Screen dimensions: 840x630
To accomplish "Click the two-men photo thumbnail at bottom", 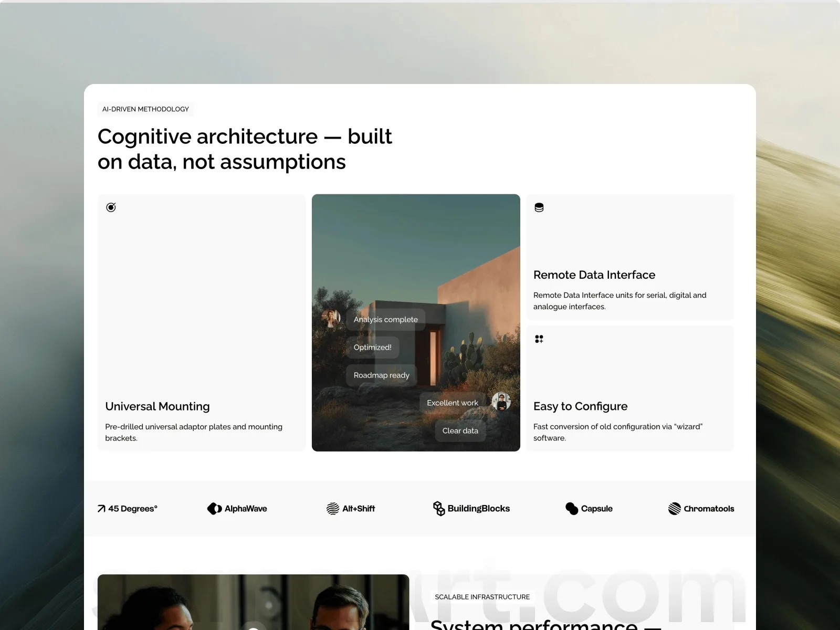I will click(253, 602).
